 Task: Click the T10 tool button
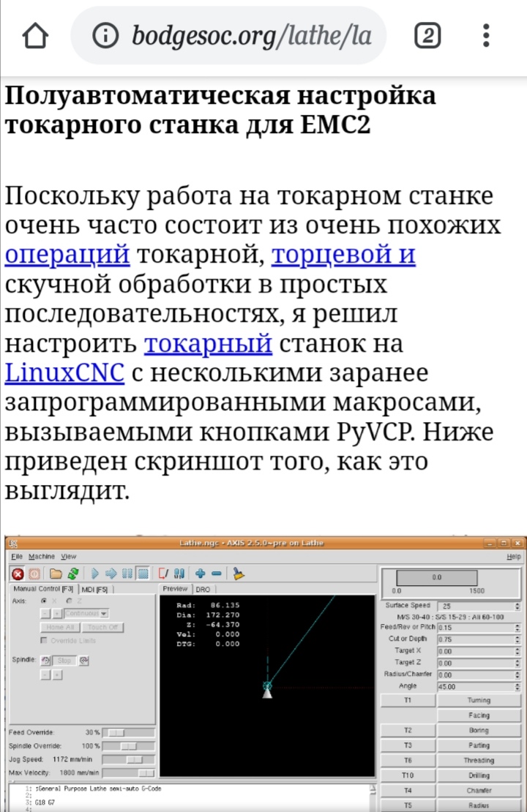pos(408,775)
